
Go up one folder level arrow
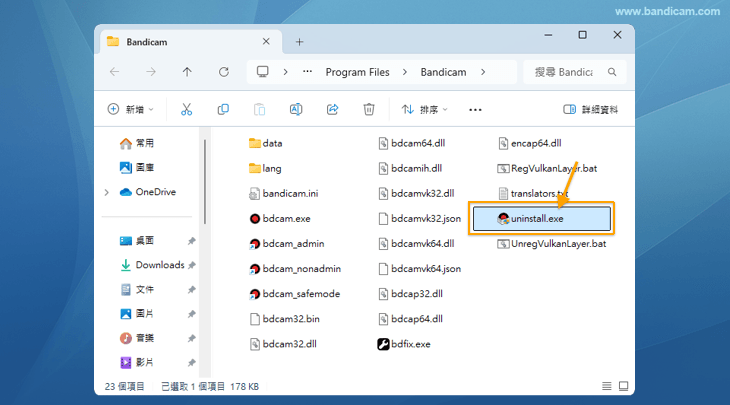coord(187,72)
